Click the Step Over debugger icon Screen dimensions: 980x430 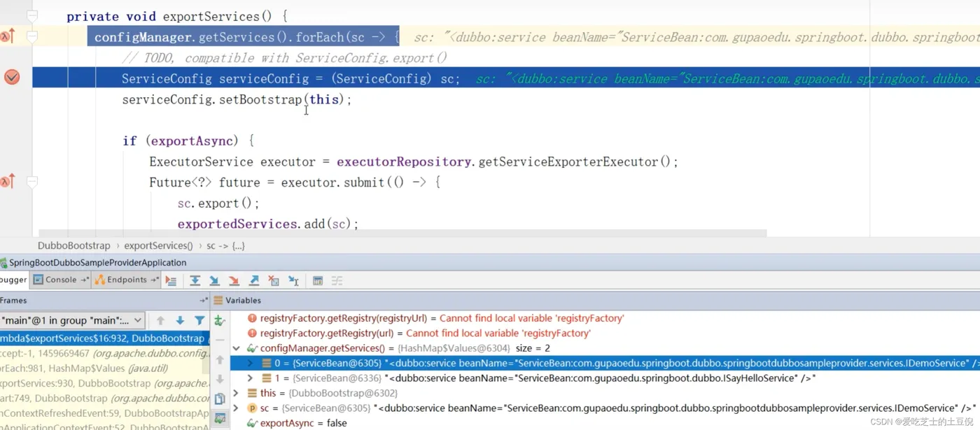pos(195,280)
